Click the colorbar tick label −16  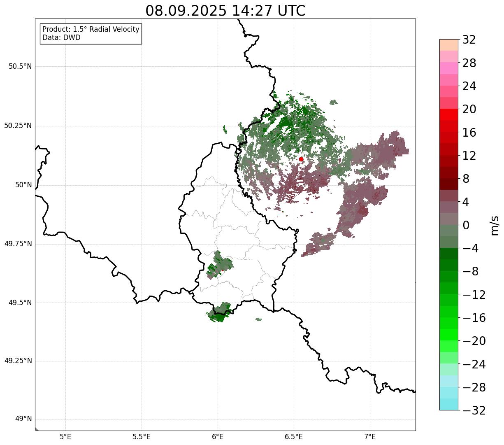coord(474,318)
